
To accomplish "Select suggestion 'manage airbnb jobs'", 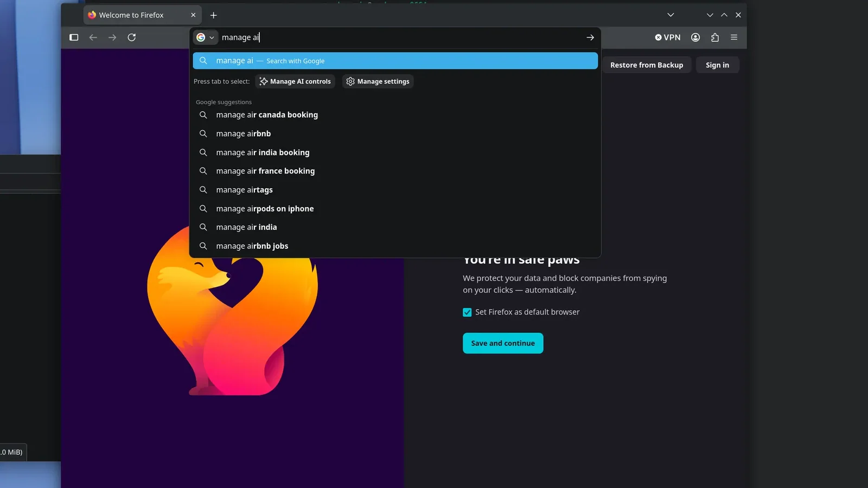I will (395, 246).
